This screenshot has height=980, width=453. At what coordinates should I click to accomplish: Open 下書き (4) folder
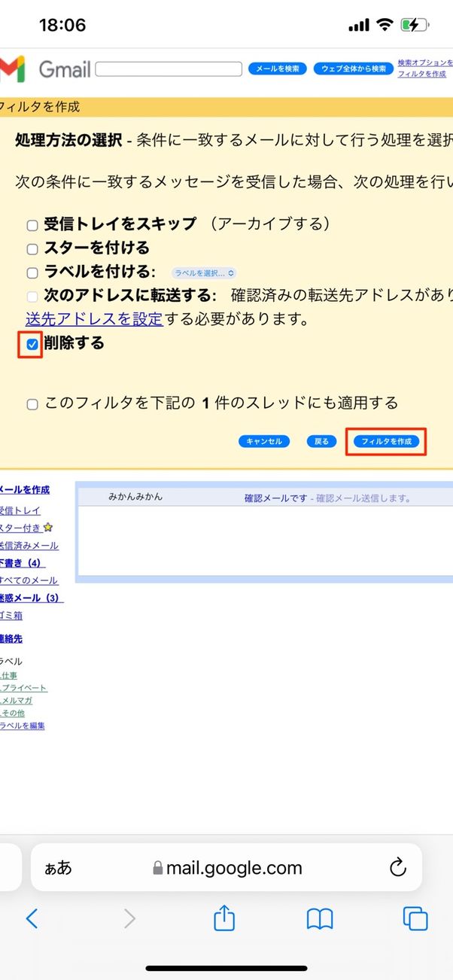coord(23,562)
